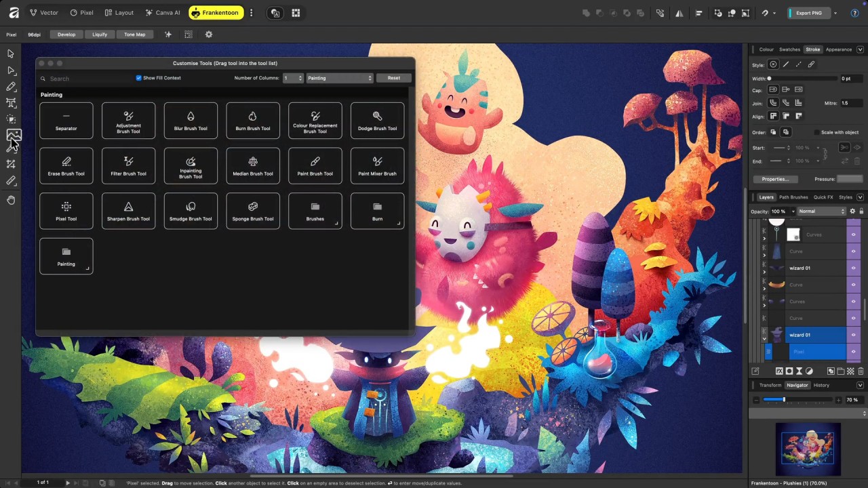Pick the Paint Mixer Brush tile
Image resolution: width=868 pixels, height=488 pixels.
click(x=377, y=165)
